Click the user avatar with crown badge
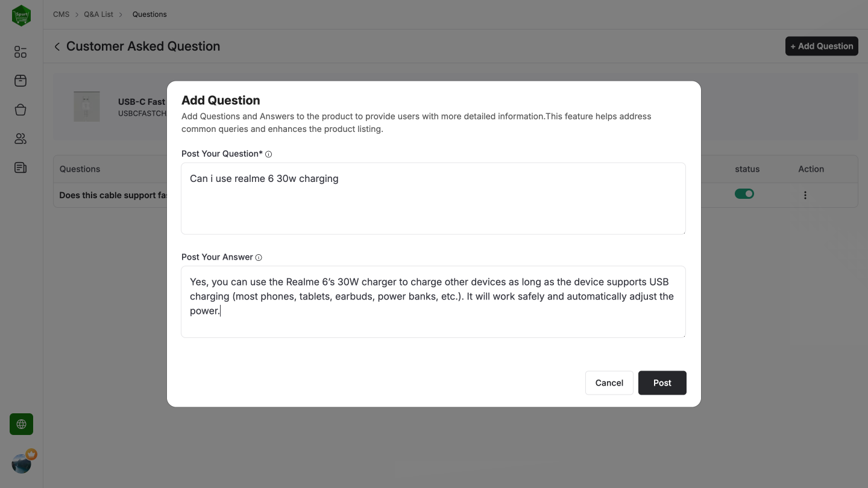 click(22, 463)
